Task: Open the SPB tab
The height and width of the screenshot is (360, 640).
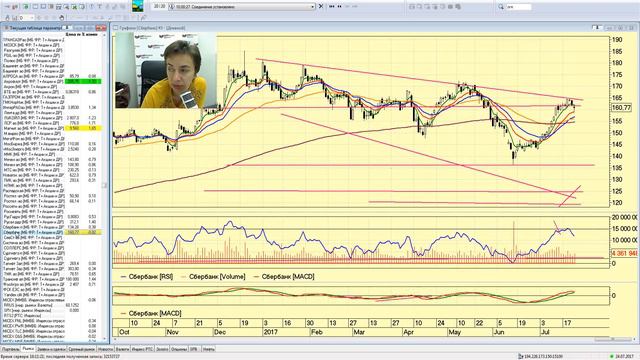Action: point(194,349)
